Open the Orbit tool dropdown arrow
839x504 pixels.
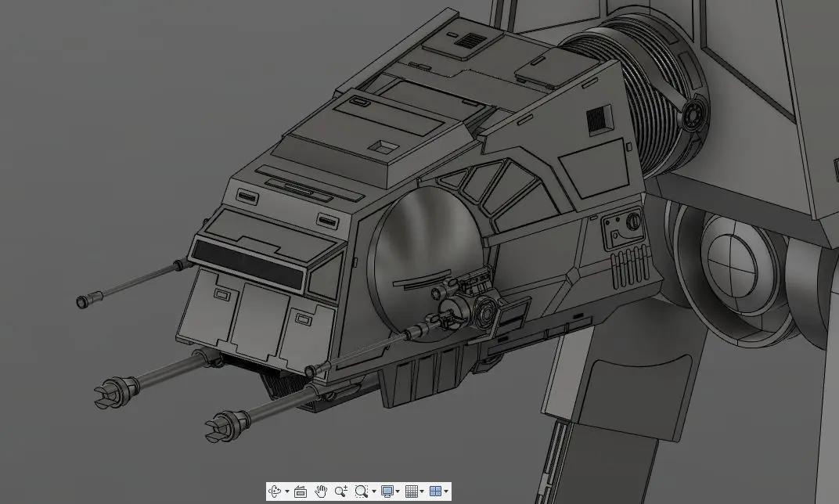pyautogui.click(x=287, y=491)
